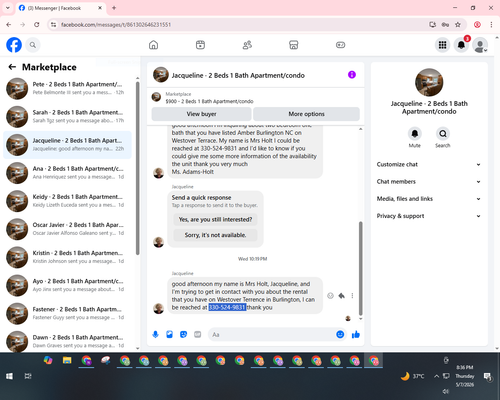Select the Messenger | Facebook tab

tap(60, 8)
